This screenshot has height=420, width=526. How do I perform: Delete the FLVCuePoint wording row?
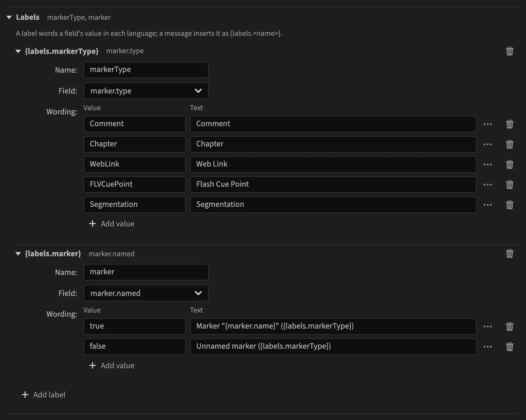point(509,185)
